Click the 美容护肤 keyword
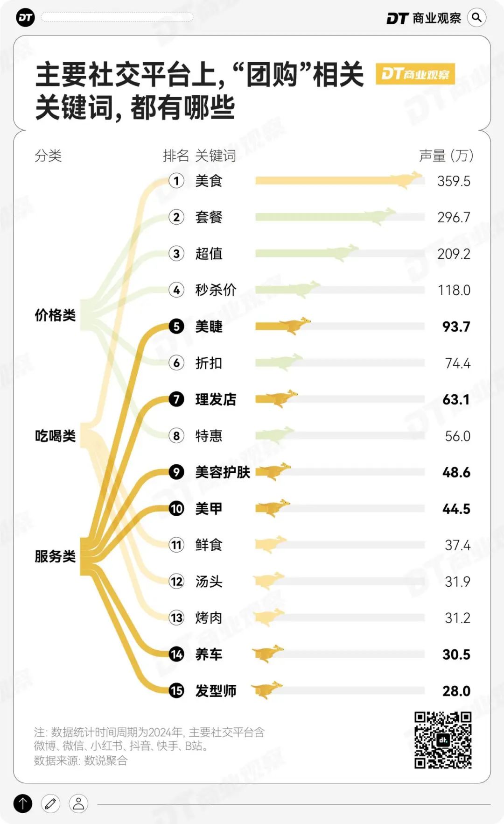 point(223,472)
